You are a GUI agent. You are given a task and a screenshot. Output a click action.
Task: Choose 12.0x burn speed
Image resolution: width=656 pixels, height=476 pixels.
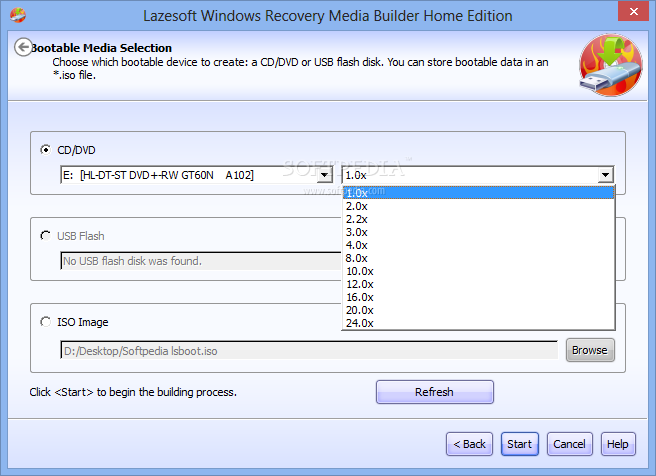(479, 284)
